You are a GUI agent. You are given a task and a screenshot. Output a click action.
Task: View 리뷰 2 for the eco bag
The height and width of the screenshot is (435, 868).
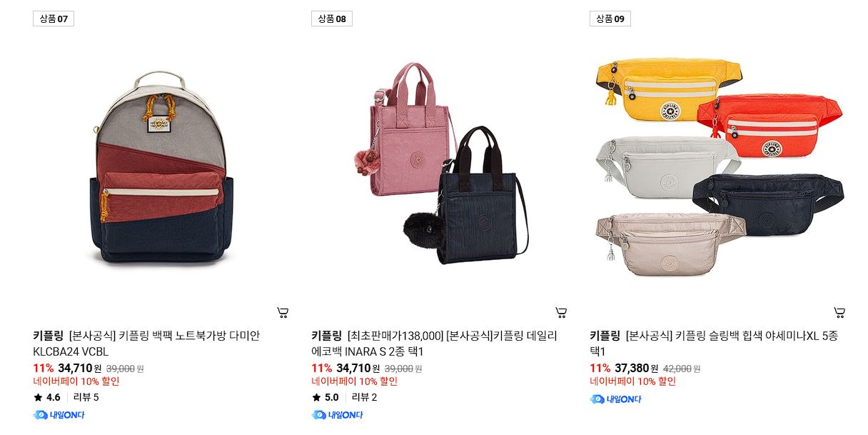pyautogui.click(x=365, y=397)
